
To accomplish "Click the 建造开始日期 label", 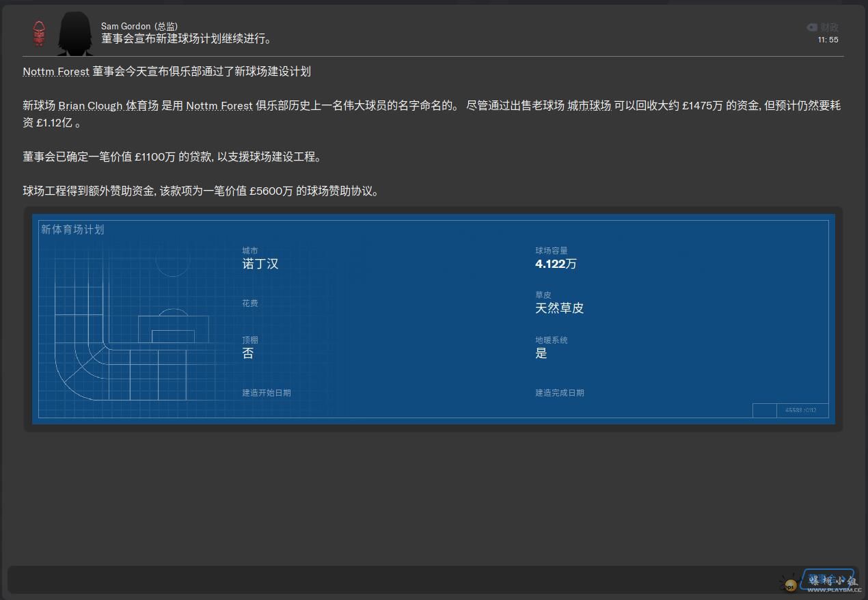I will tap(267, 393).
